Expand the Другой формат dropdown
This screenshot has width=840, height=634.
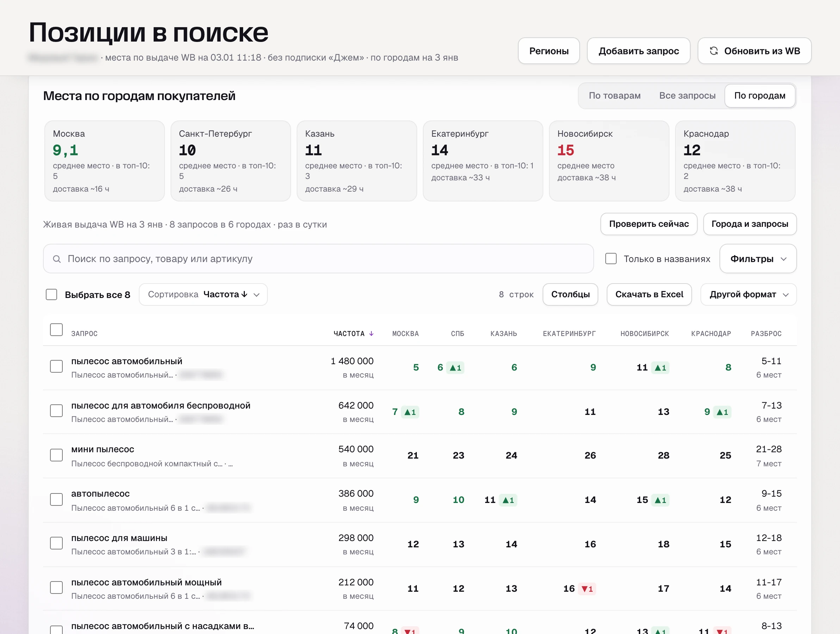pos(748,294)
